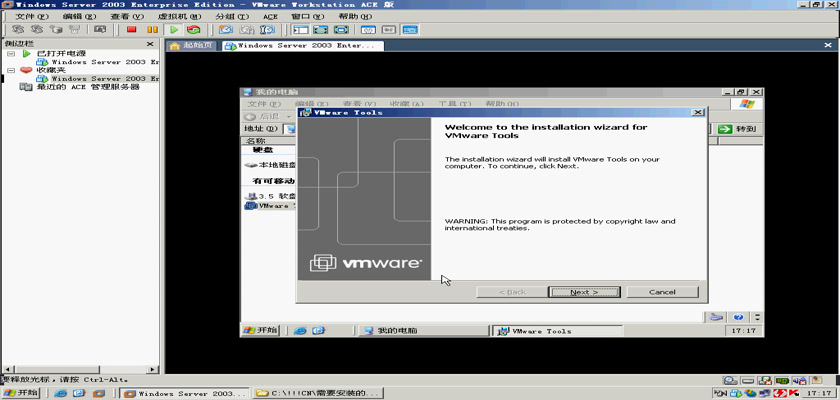
Task: Click the C:\!!!CN\需要安装的 host taskbar button
Action: pyautogui.click(x=318, y=394)
